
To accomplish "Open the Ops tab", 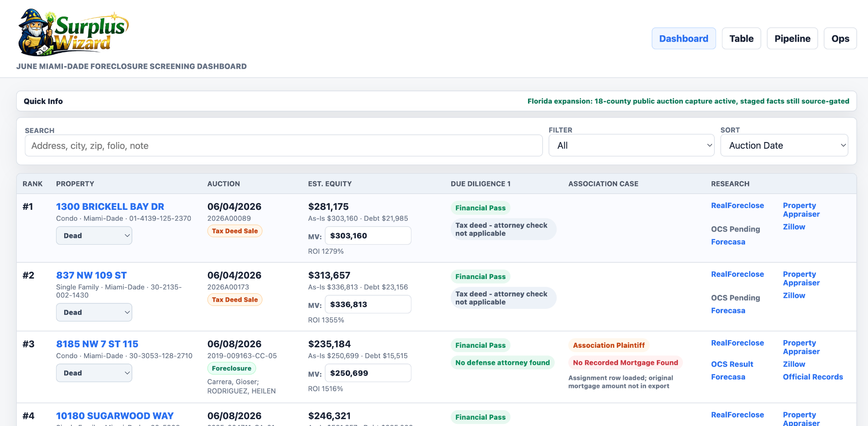I will coord(840,38).
